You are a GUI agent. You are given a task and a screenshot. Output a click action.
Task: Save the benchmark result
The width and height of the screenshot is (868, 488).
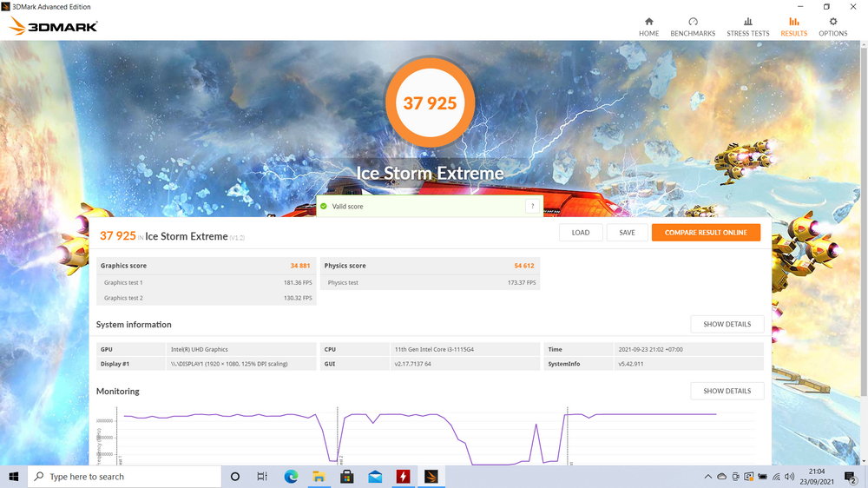pos(628,233)
